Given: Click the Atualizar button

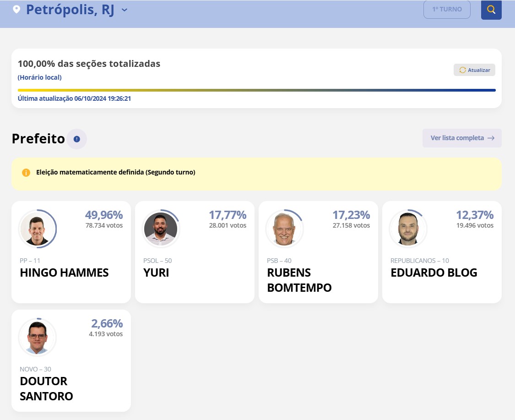Looking at the screenshot, I should tap(474, 70).
